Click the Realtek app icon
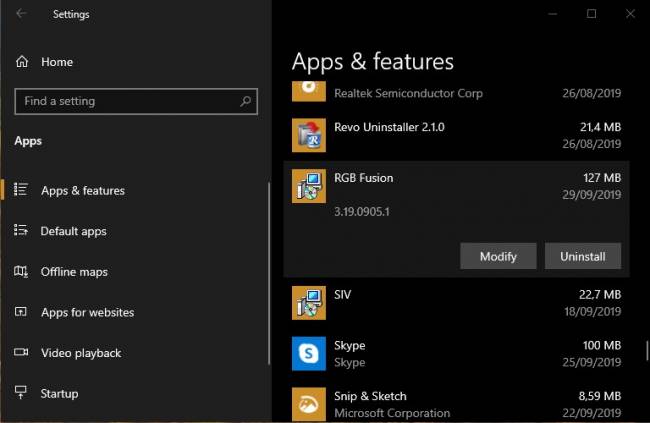Screen dimensions: 650x423 coord(310,90)
